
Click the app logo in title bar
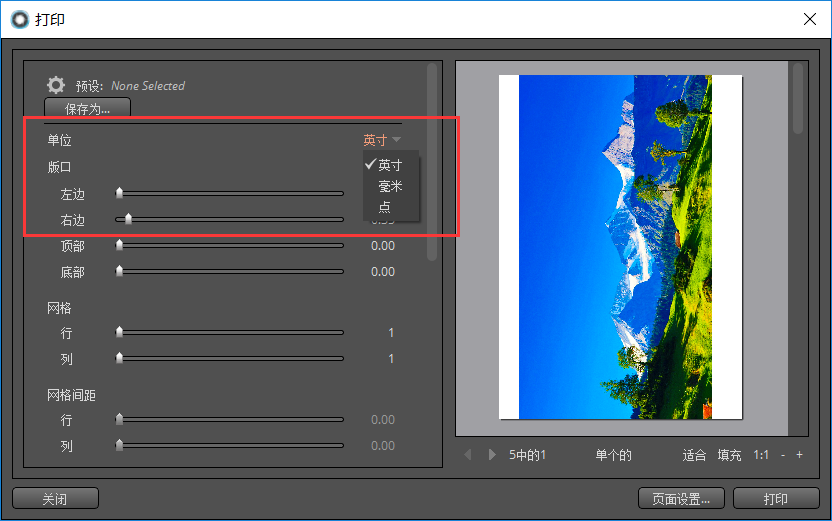[x=20, y=20]
